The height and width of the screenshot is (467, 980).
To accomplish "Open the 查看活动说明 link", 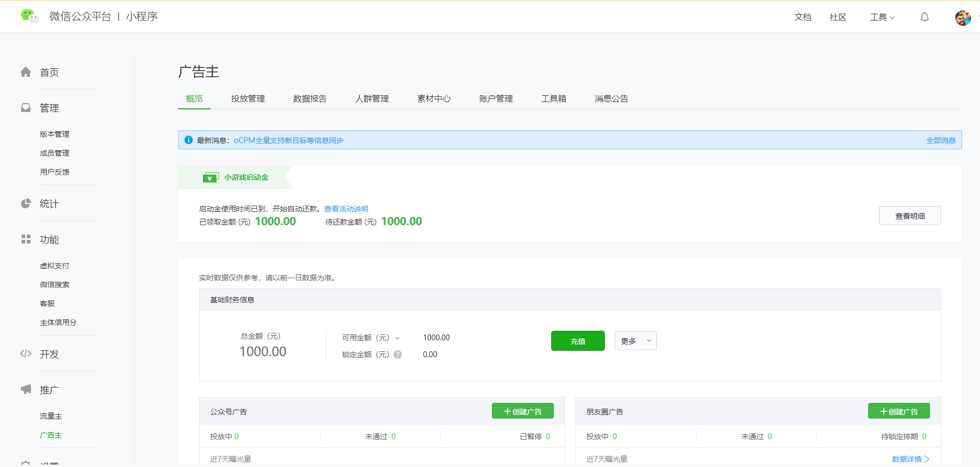I will [346, 209].
